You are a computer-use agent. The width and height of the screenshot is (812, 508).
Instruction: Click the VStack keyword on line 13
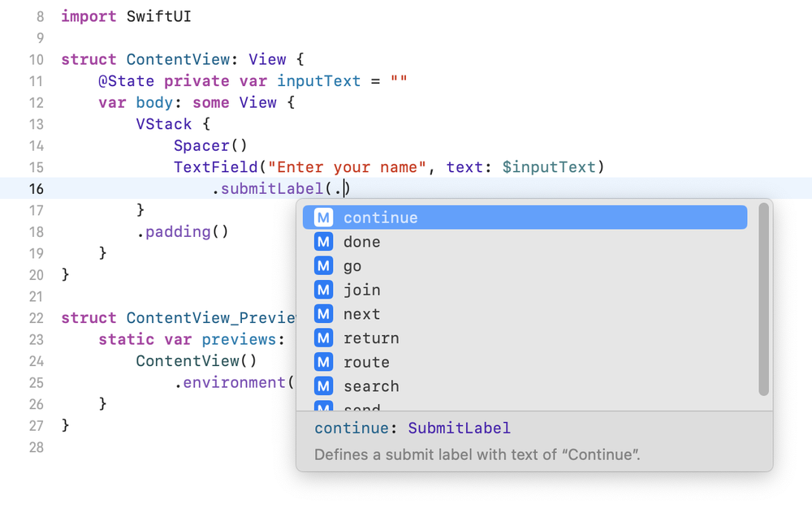point(163,124)
